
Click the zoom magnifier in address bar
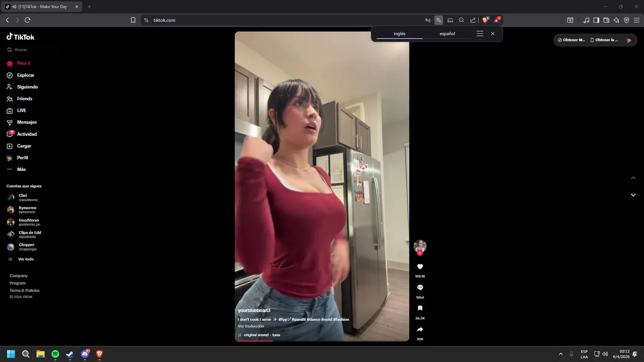point(461,20)
